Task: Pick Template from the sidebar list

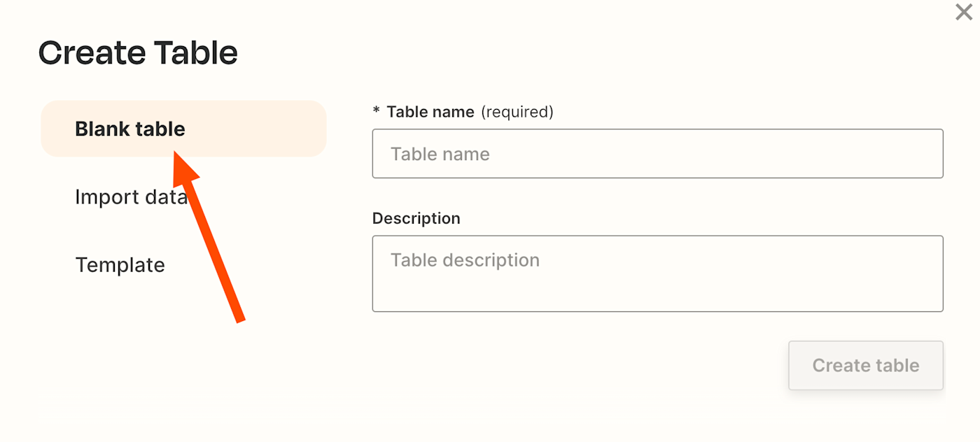Action: point(120,265)
